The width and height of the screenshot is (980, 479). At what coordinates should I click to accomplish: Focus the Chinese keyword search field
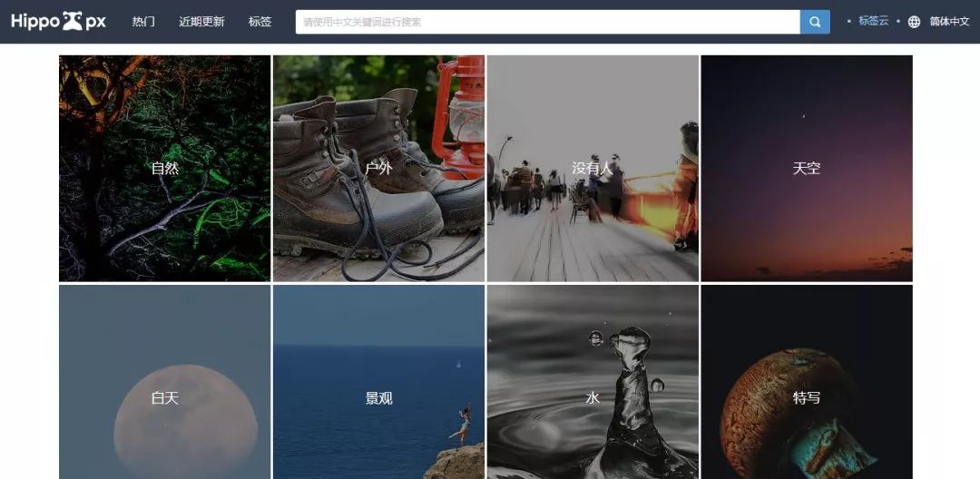tap(547, 22)
